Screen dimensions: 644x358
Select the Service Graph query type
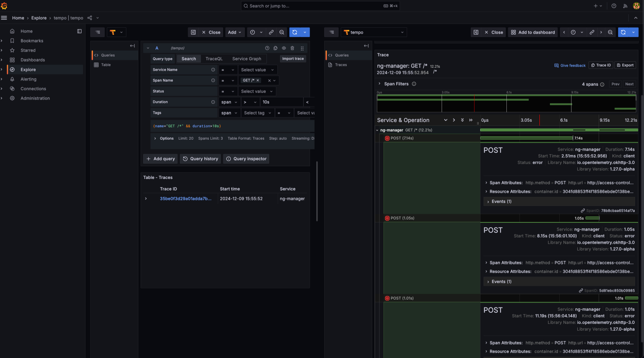click(246, 59)
